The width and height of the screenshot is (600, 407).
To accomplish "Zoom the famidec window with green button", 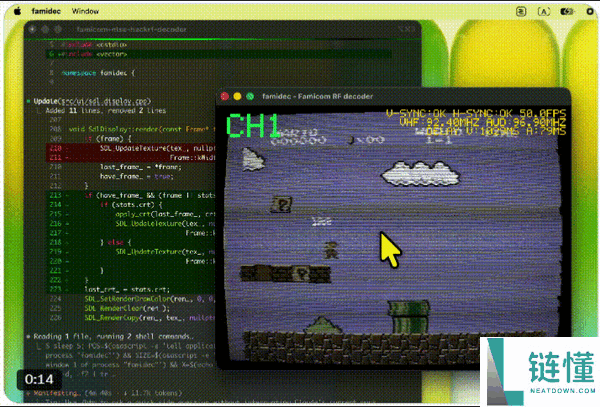I will 250,96.
